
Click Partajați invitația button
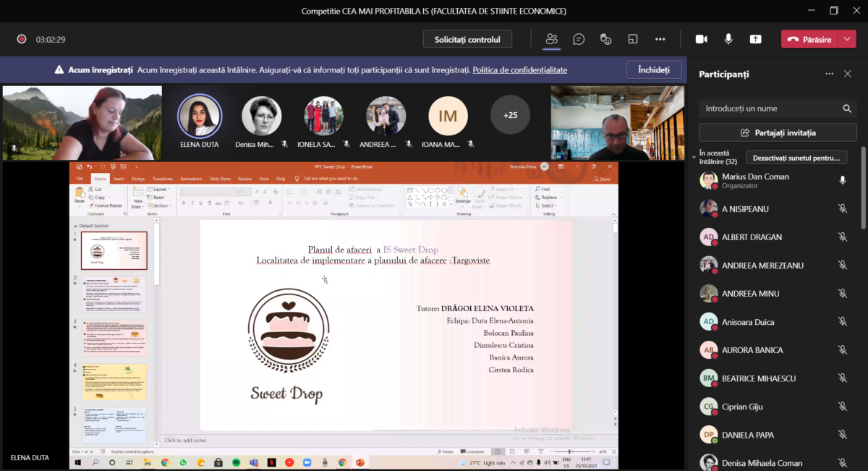pos(778,132)
